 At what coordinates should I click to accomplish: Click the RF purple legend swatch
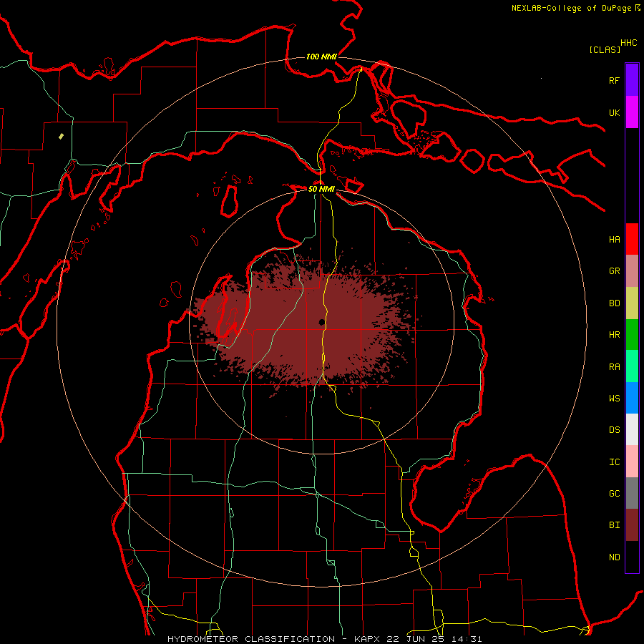(x=632, y=80)
